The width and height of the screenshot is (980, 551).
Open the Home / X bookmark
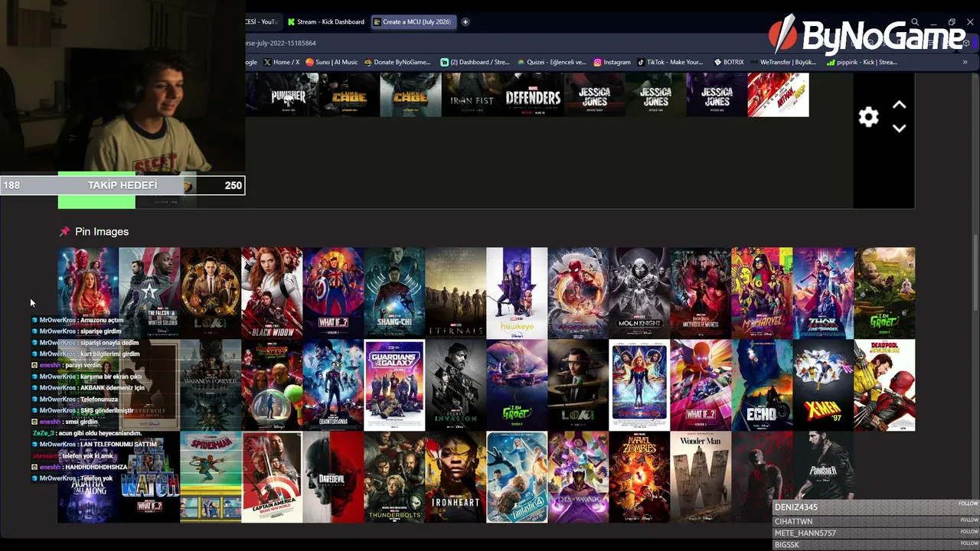coord(281,62)
